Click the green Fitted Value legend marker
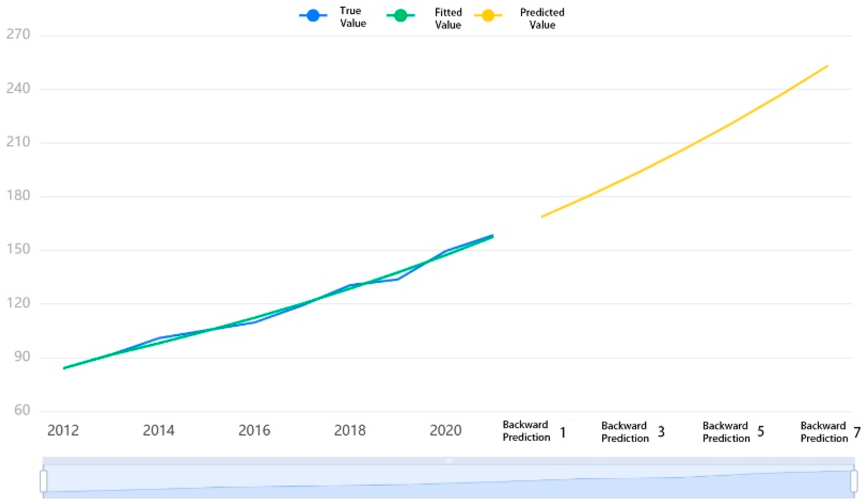 (x=400, y=15)
